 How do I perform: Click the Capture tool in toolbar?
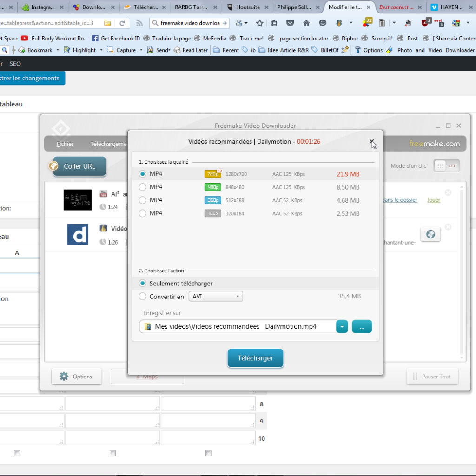tap(121, 50)
